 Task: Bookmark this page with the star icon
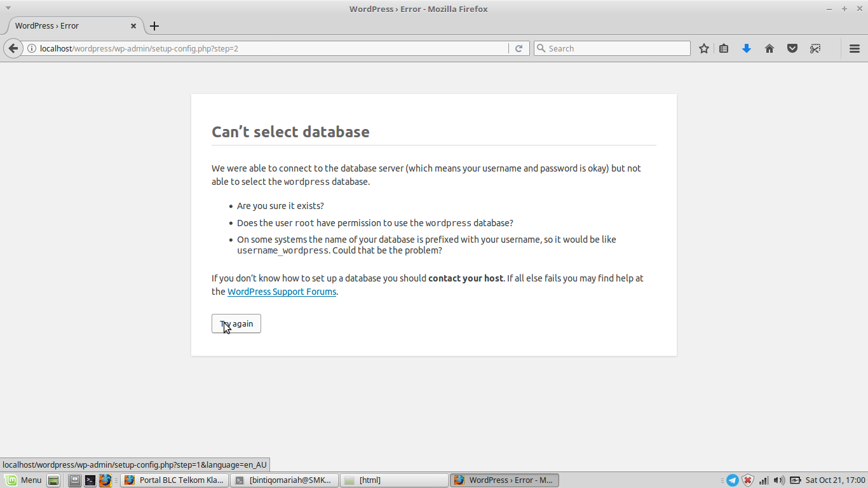tap(704, 48)
